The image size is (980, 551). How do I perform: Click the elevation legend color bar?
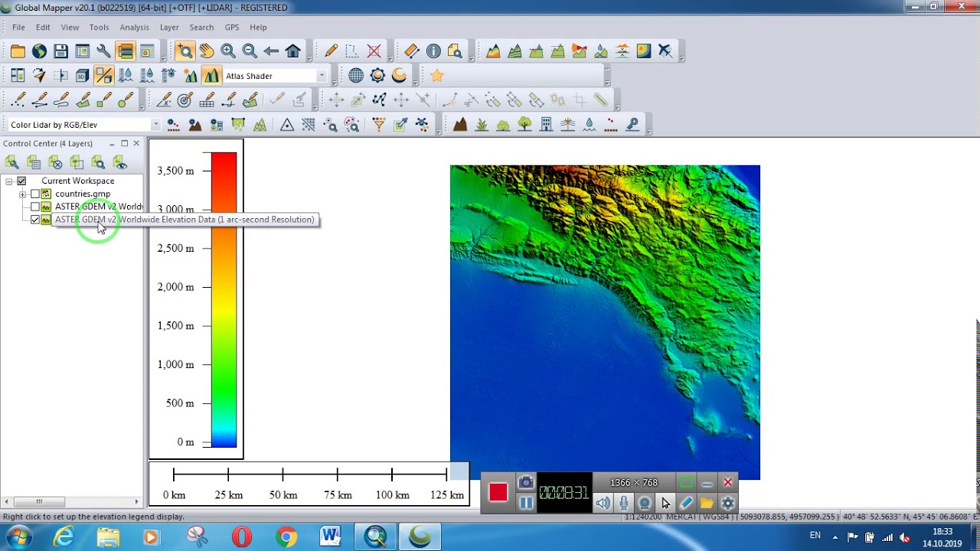pos(224,299)
